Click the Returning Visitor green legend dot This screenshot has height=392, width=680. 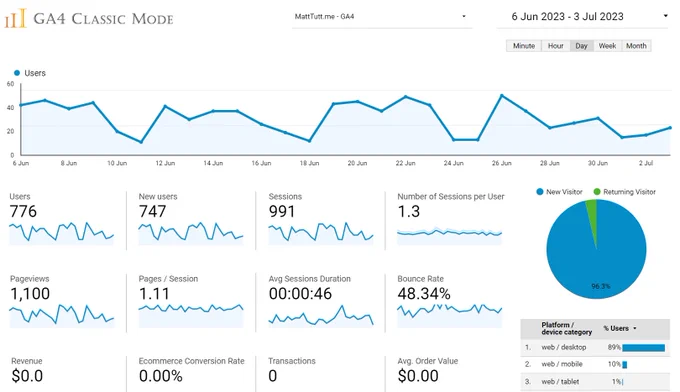pos(597,192)
